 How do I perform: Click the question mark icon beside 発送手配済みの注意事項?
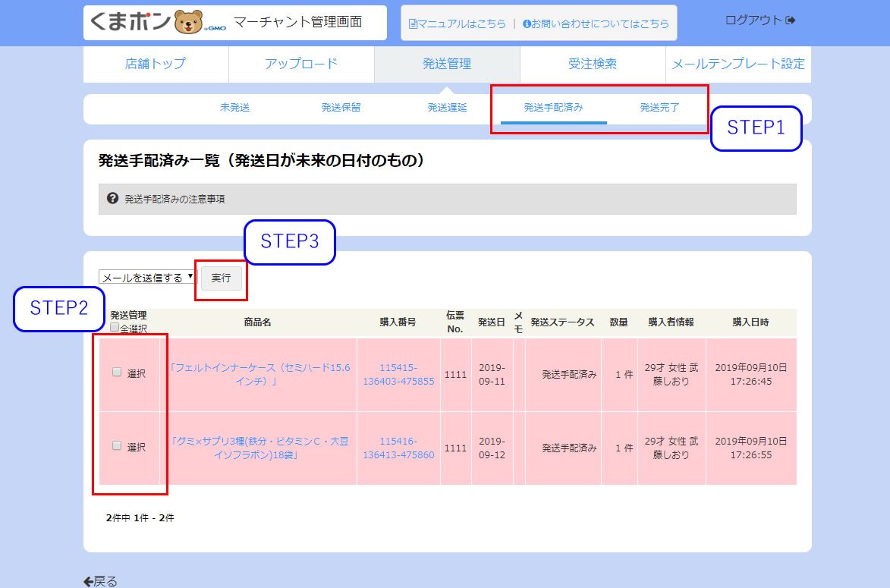point(113,199)
